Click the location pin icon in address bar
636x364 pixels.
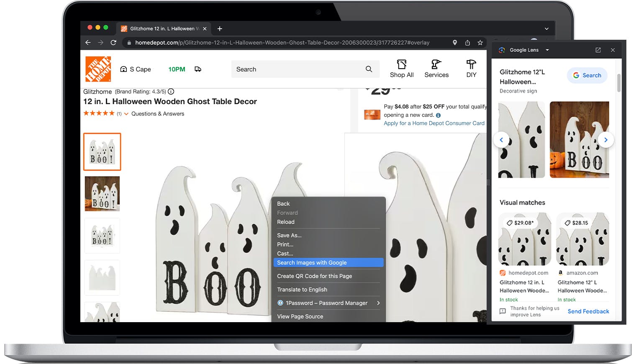pos(455,43)
